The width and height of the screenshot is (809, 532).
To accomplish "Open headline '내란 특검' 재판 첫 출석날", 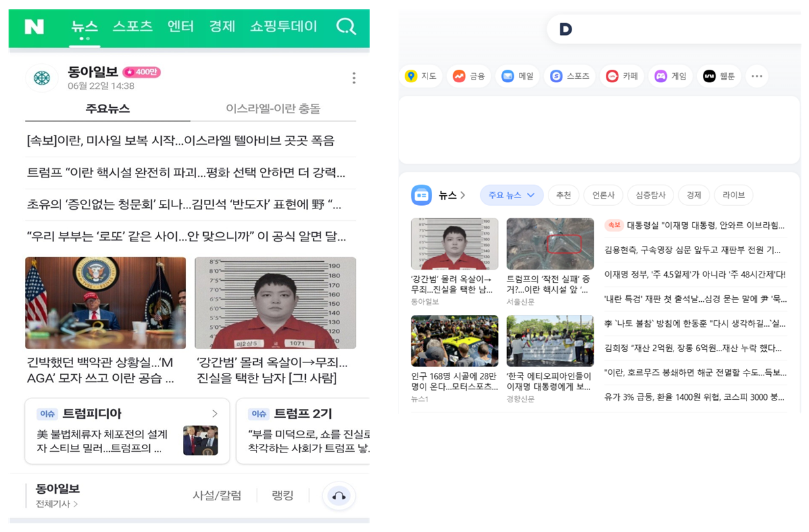I will click(x=695, y=299).
